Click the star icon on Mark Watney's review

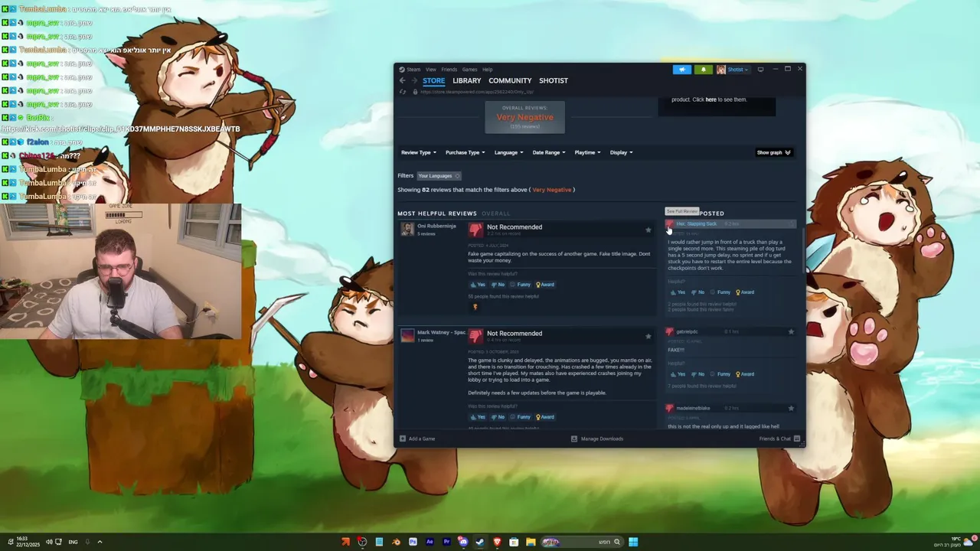[x=648, y=336]
